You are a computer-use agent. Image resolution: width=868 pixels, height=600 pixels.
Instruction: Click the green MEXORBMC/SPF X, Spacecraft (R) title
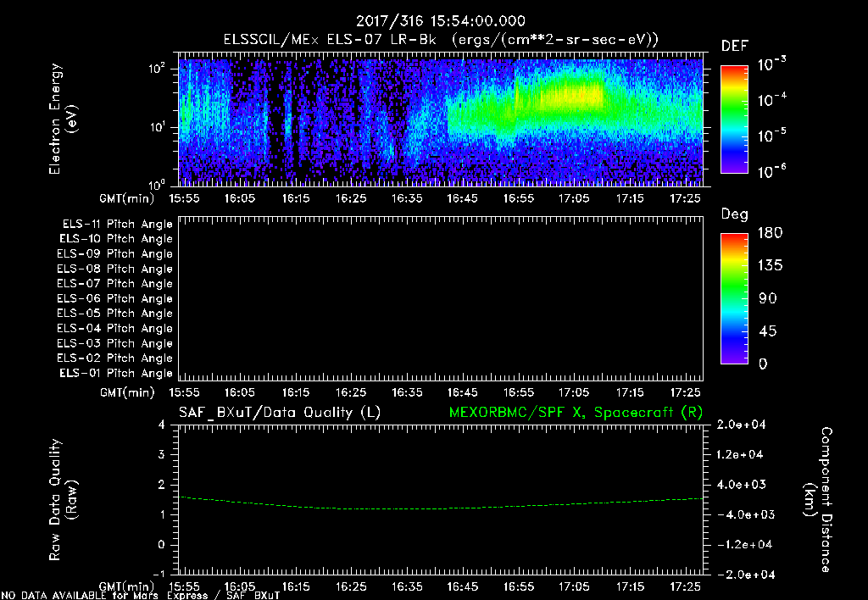pyautogui.click(x=576, y=413)
